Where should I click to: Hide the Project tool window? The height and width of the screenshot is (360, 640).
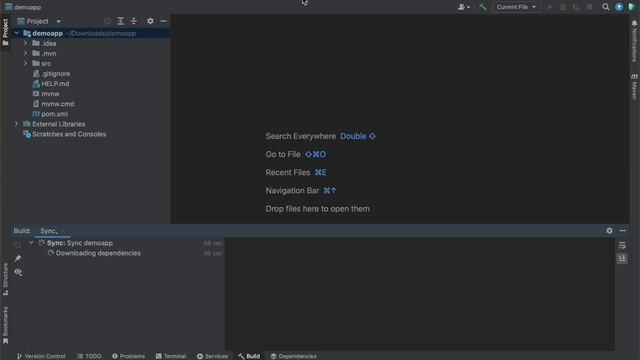(163, 21)
